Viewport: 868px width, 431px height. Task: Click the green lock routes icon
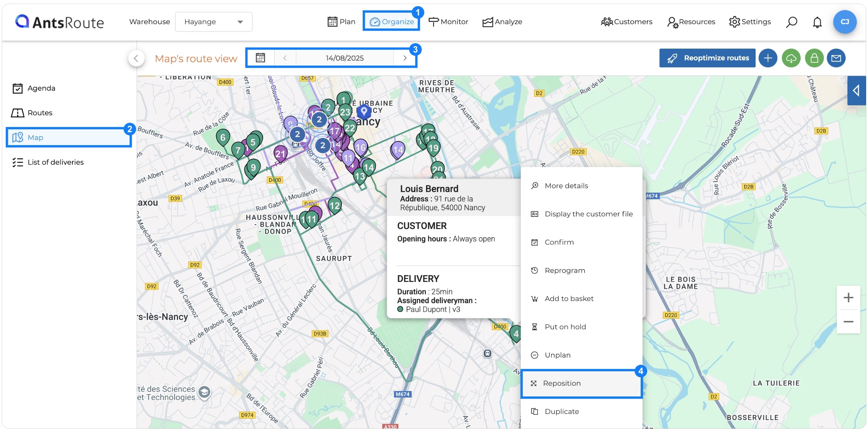814,58
